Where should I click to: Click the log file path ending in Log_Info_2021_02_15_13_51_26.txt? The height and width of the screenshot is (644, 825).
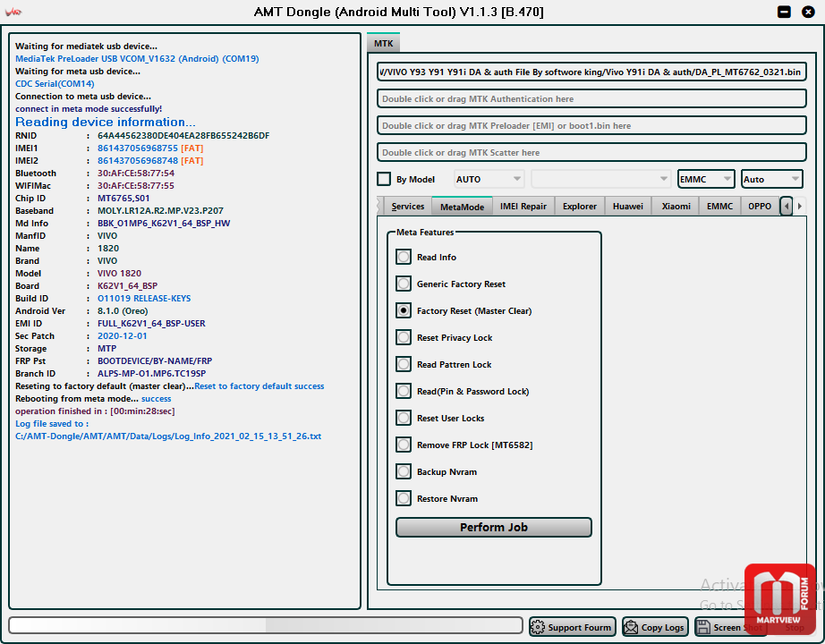point(168,436)
